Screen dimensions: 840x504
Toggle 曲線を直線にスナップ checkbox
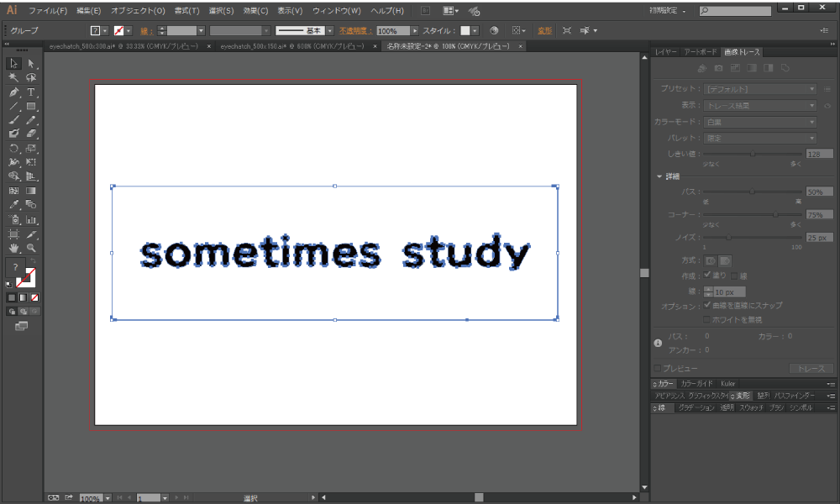click(x=707, y=305)
